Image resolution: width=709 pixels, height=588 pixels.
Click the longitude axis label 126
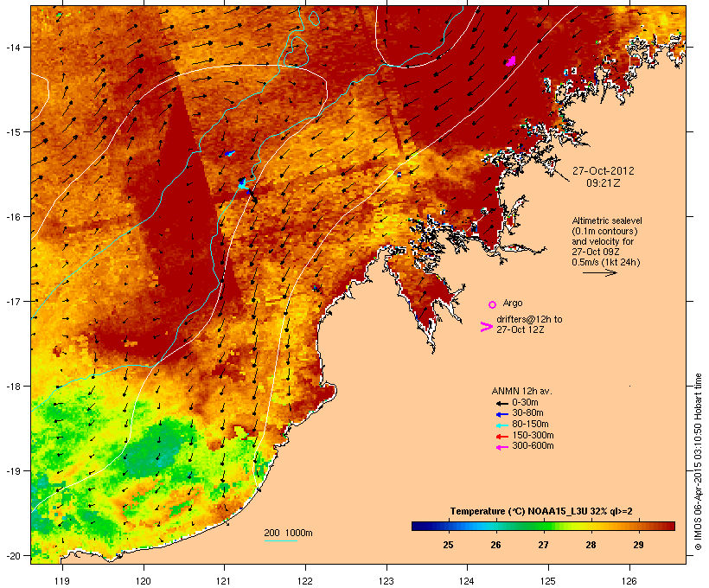[x=629, y=581]
